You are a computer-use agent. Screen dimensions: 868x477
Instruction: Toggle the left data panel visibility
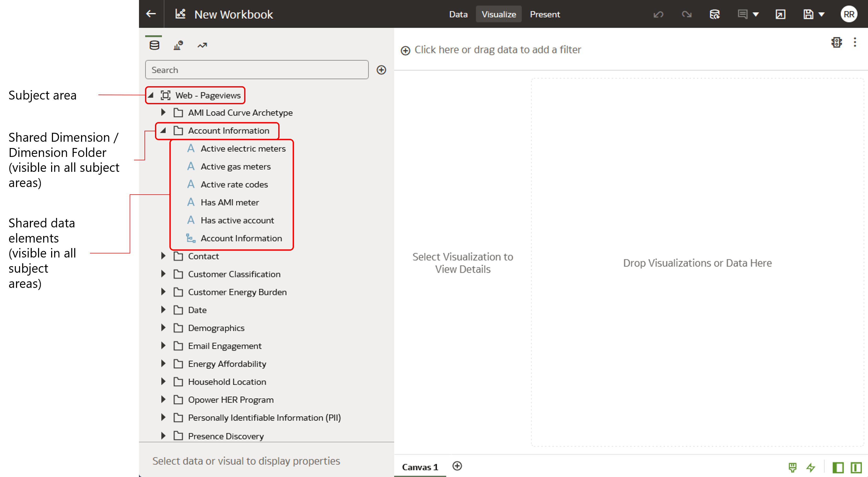point(838,468)
